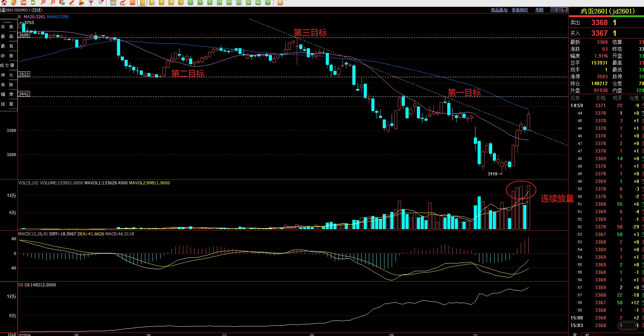Viewport: 644px width, 336px height.
Task: Refresh the chart with the green arrows icon
Action: (33, 2)
